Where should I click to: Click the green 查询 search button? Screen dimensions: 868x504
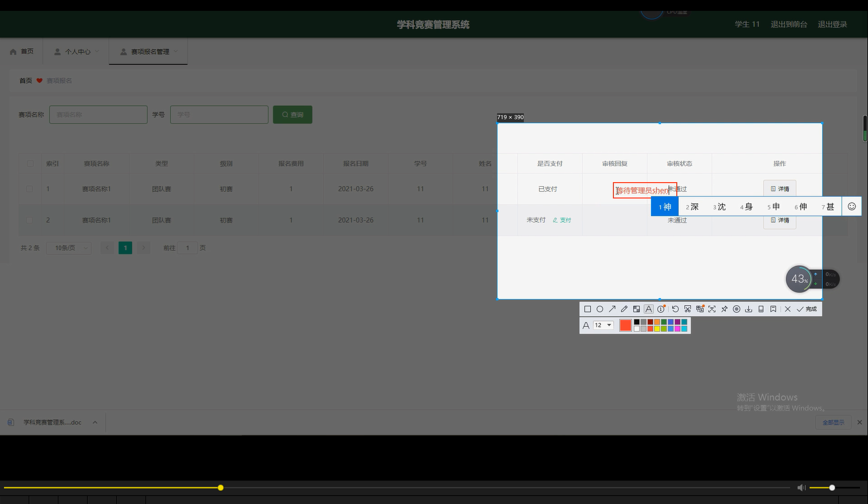(293, 115)
